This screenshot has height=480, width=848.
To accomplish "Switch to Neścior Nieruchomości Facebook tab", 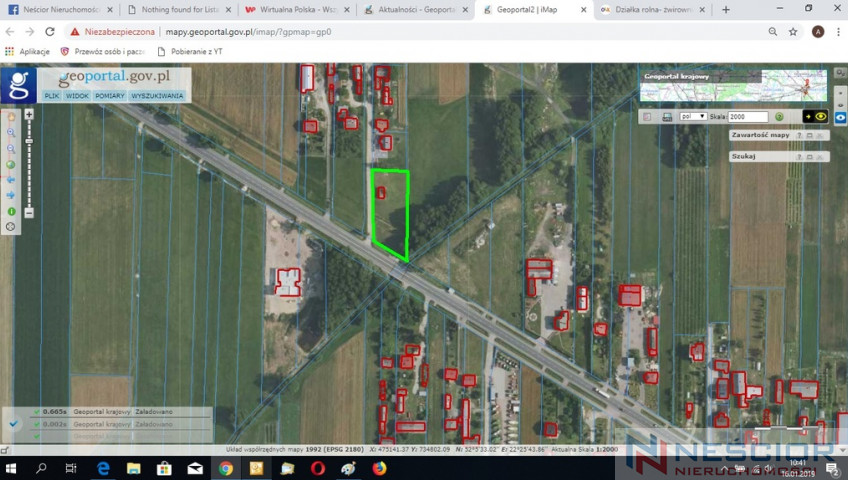I will (x=59, y=9).
